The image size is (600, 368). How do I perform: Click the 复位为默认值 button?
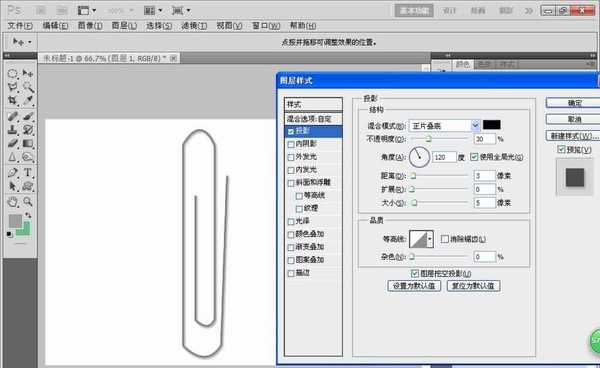coord(473,286)
